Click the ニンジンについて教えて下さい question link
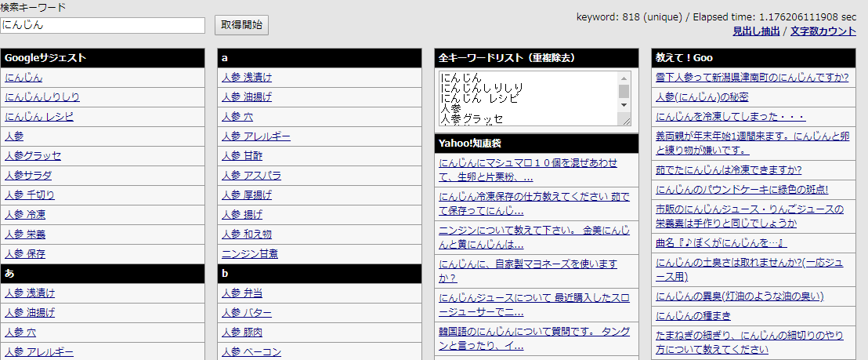The width and height of the screenshot is (868, 360). pyautogui.click(x=534, y=238)
